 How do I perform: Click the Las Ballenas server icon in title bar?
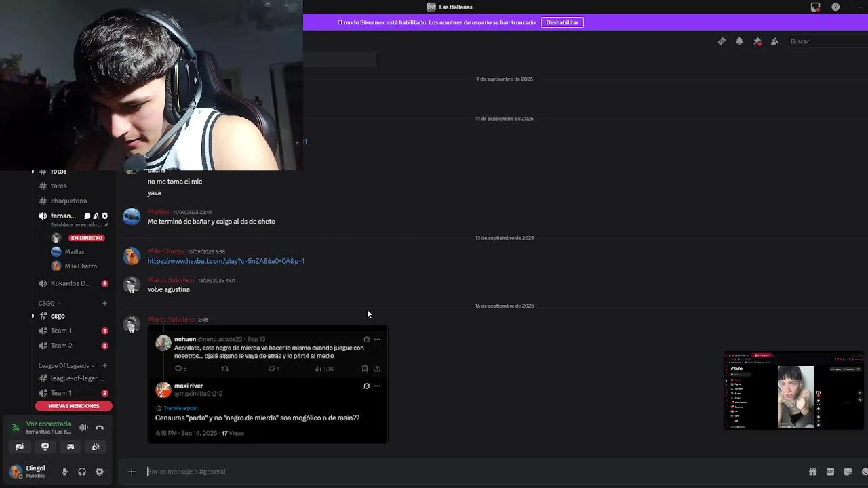[x=431, y=7]
